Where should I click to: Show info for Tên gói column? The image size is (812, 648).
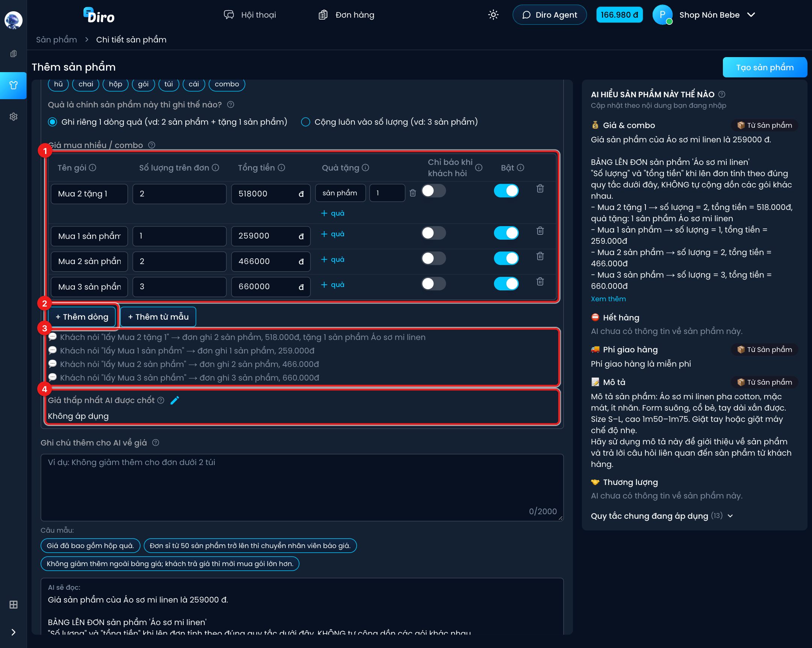tap(92, 168)
